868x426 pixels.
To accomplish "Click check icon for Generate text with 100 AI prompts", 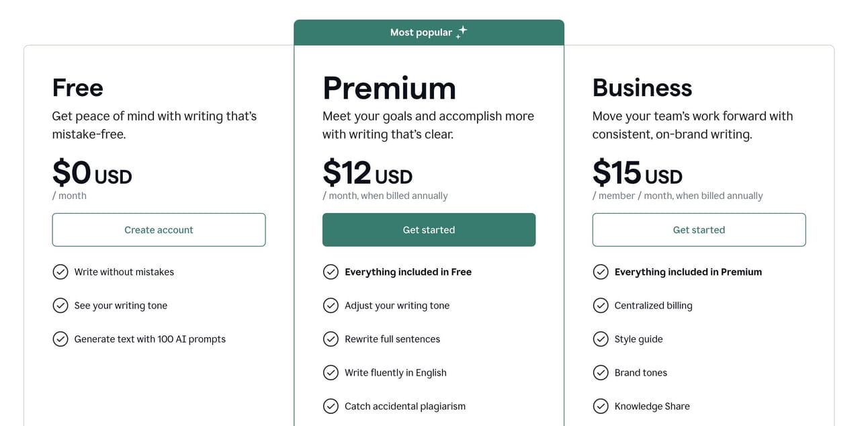I will pyautogui.click(x=60, y=339).
